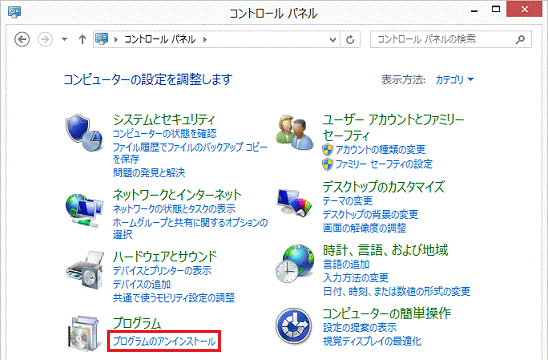Open the ネットワークとインターネット globe icon
Screen dimensions: 548x360
(84, 210)
